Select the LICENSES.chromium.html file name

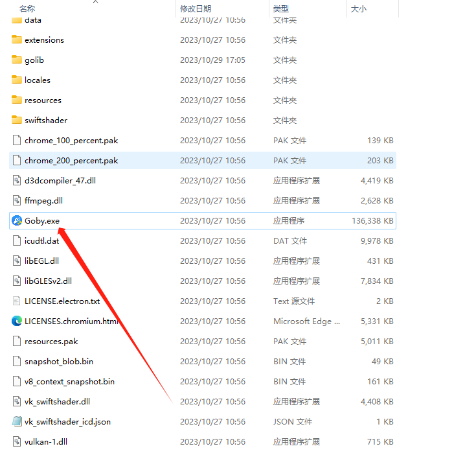72,321
